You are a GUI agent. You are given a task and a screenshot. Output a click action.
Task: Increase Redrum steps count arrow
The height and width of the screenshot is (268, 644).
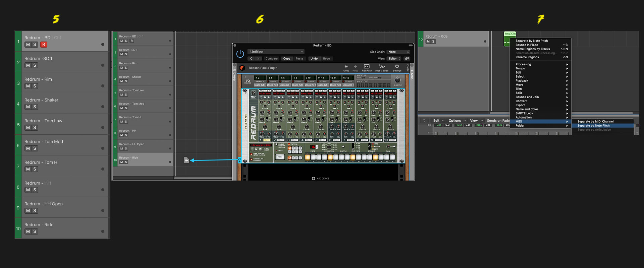click(317, 146)
